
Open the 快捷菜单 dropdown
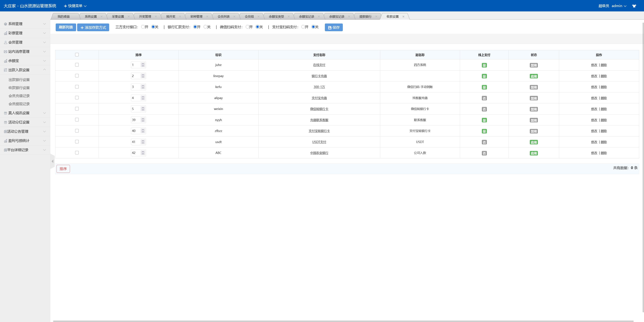[x=75, y=6]
